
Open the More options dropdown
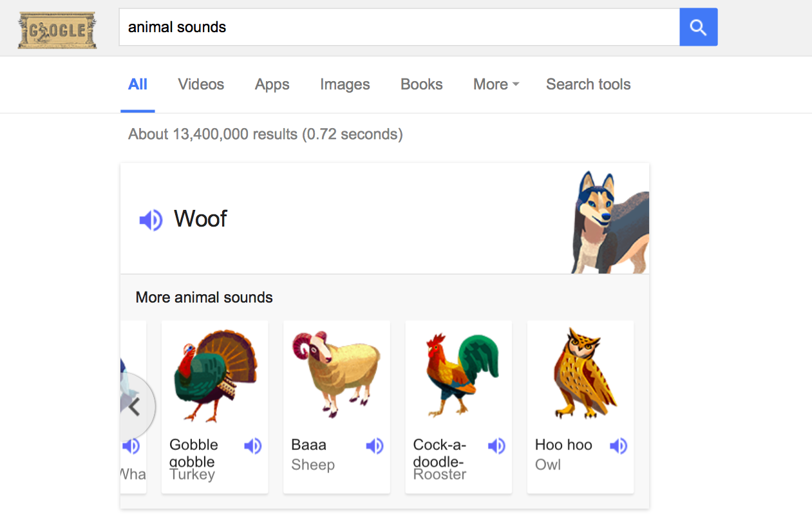pyautogui.click(x=495, y=84)
